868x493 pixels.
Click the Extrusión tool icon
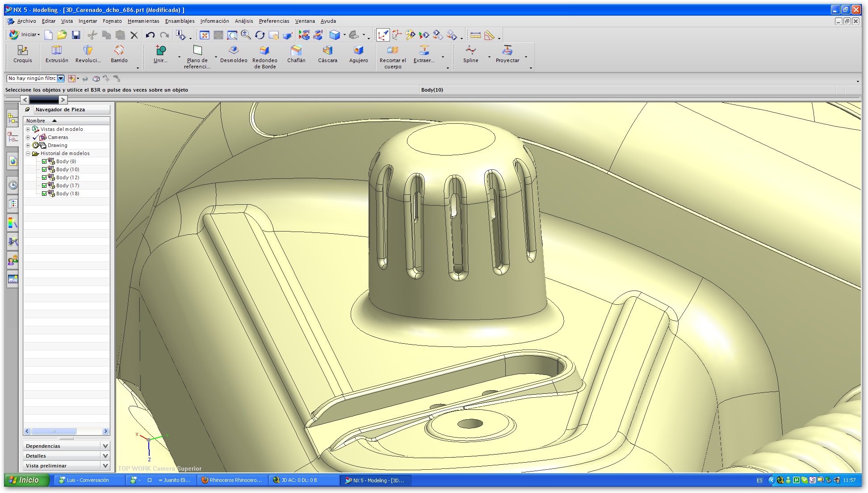point(57,54)
